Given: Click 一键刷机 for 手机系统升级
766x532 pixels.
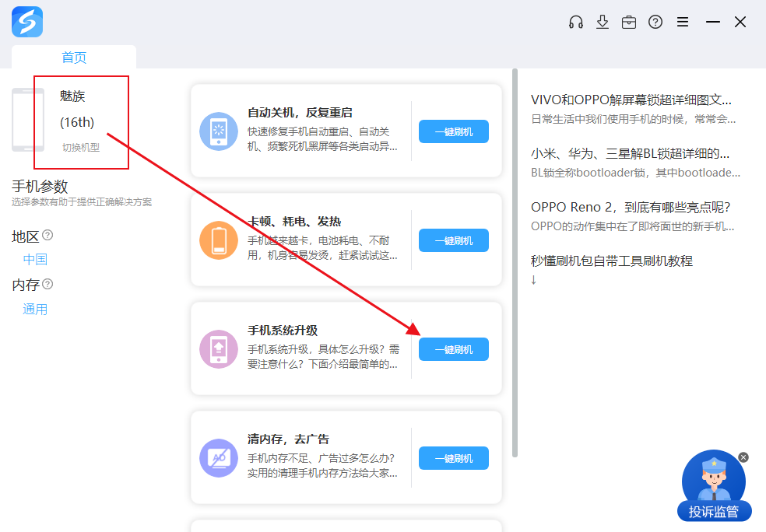Looking at the screenshot, I should [454, 349].
